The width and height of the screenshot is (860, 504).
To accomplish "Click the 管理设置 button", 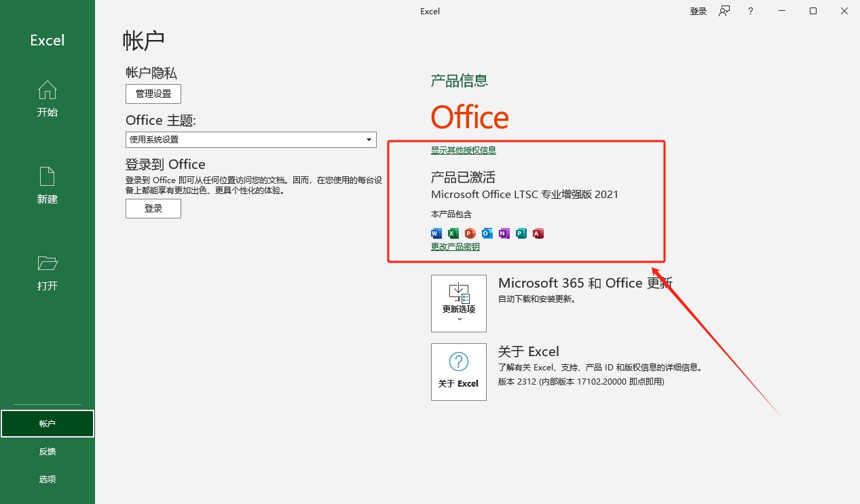I will pos(153,94).
